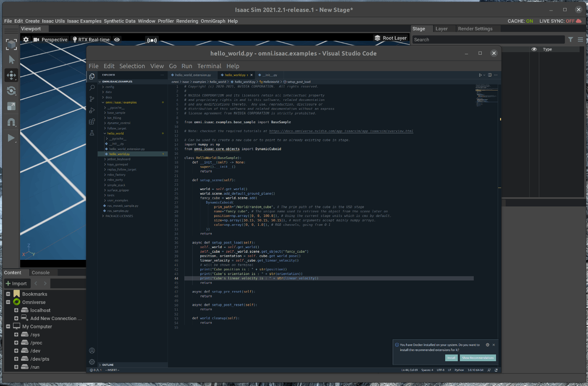
Task: Open the Perspective camera dropdown
Action: 50,40
